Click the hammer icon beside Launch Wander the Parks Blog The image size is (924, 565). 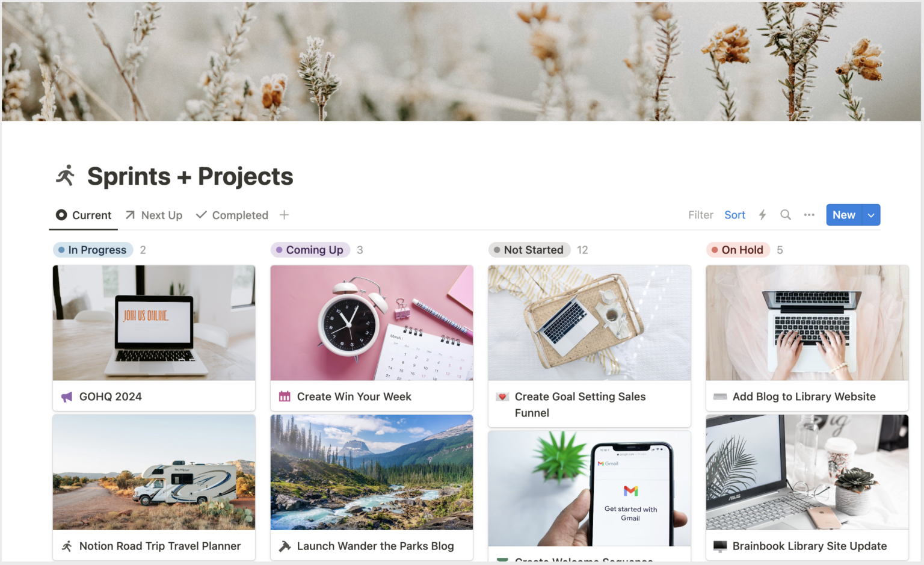point(285,546)
